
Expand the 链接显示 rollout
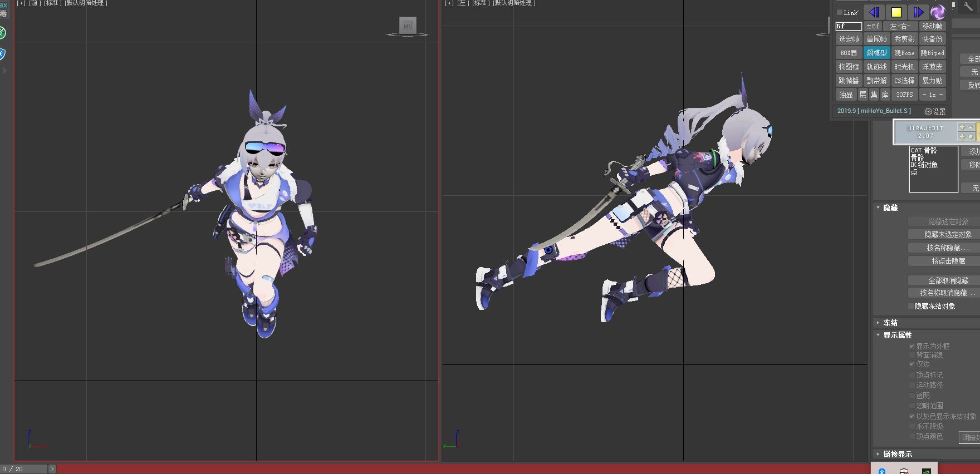pyautogui.click(x=878, y=454)
